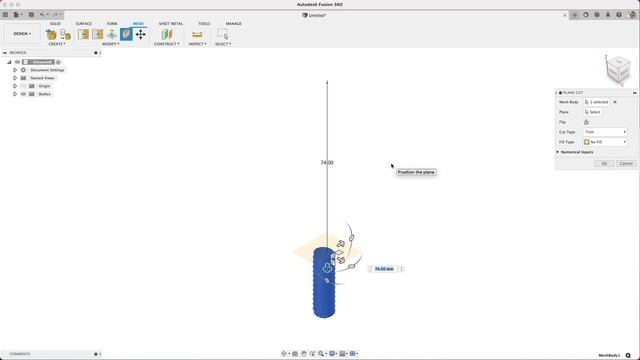Click the ViewCube orientation cube
Image resolution: width=640 pixels, height=360 pixels.
click(x=618, y=69)
